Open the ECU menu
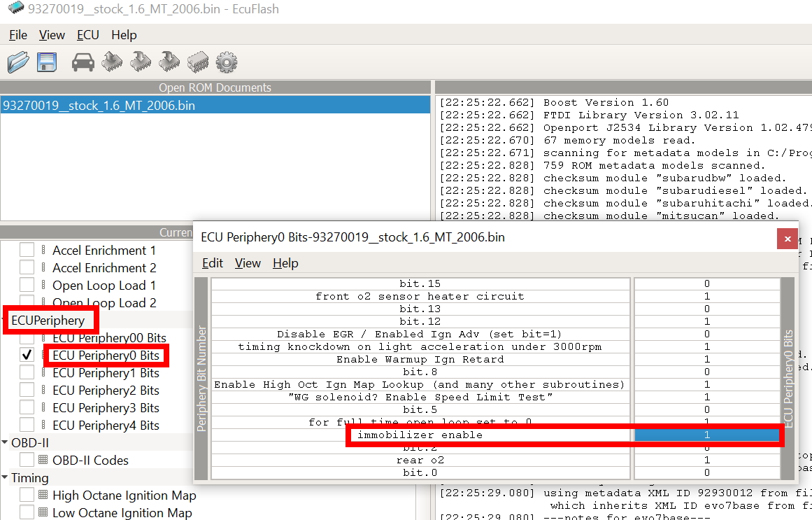 click(88, 35)
